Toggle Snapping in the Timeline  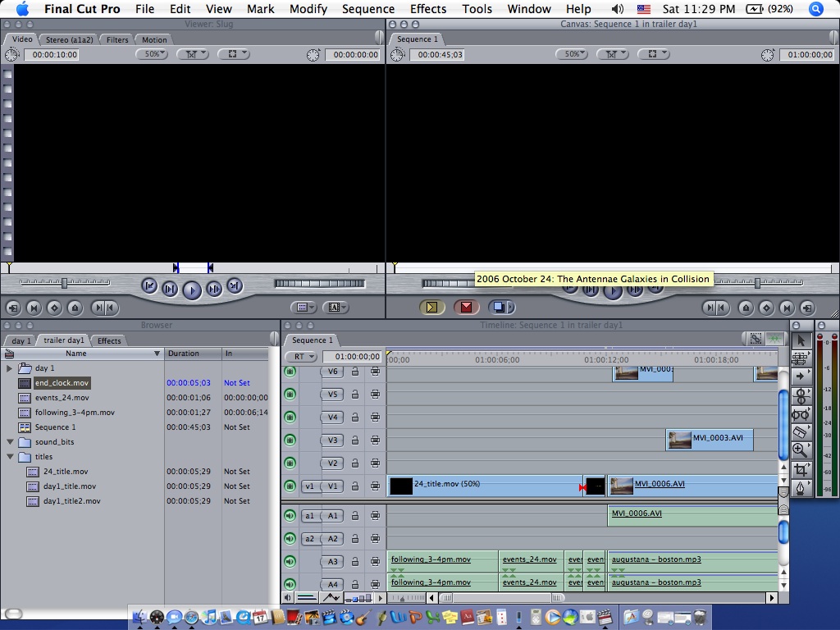(774, 339)
